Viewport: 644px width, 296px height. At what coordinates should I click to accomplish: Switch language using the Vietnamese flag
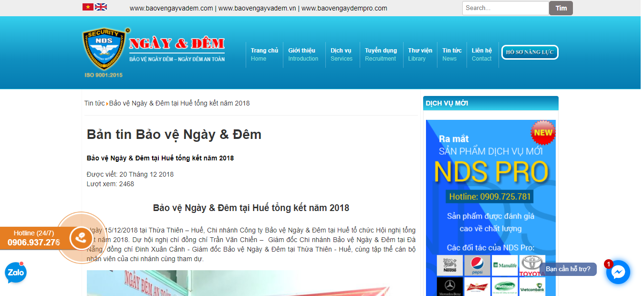88,7
